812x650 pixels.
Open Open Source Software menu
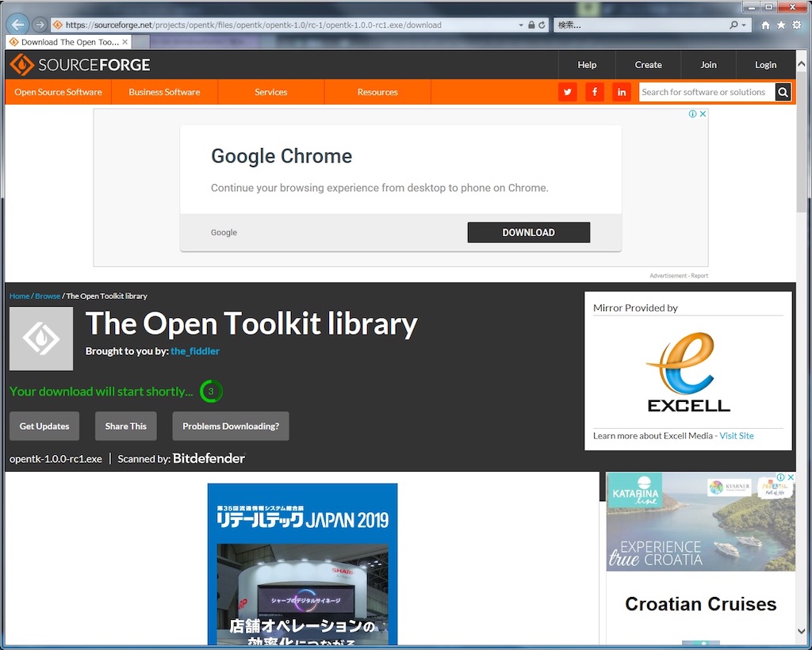point(58,92)
